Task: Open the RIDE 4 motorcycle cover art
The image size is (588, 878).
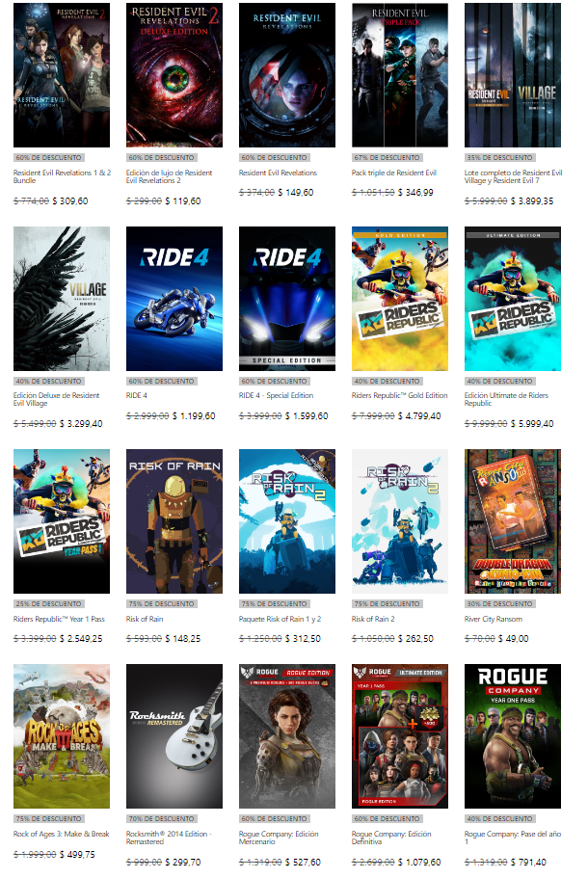Action: coord(174,299)
